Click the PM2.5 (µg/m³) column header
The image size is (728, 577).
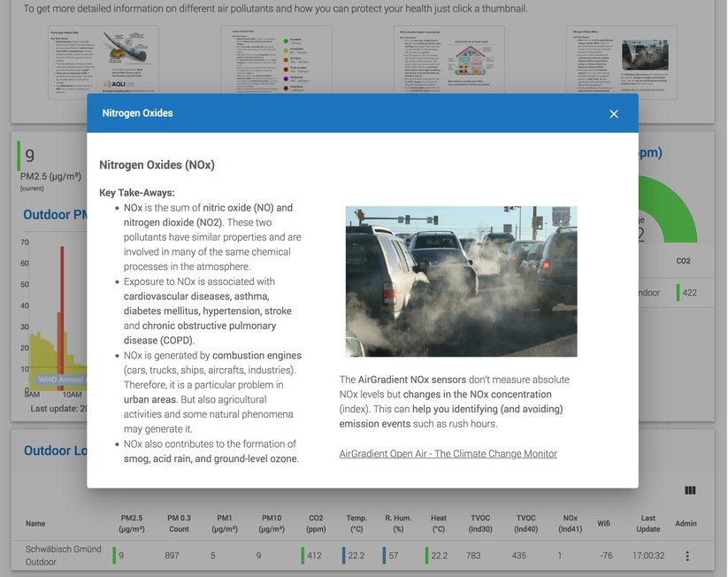(132, 524)
